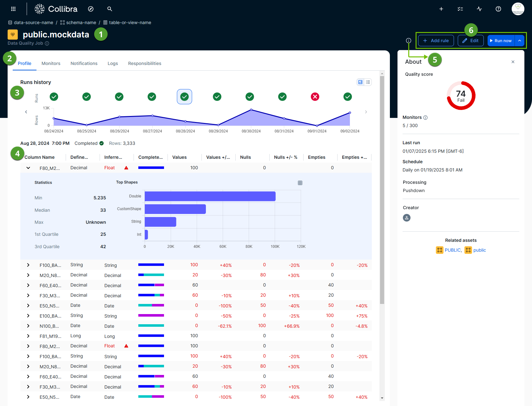532x406 pixels.
Task: Open the Logs tab
Action: (x=113, y=63)
